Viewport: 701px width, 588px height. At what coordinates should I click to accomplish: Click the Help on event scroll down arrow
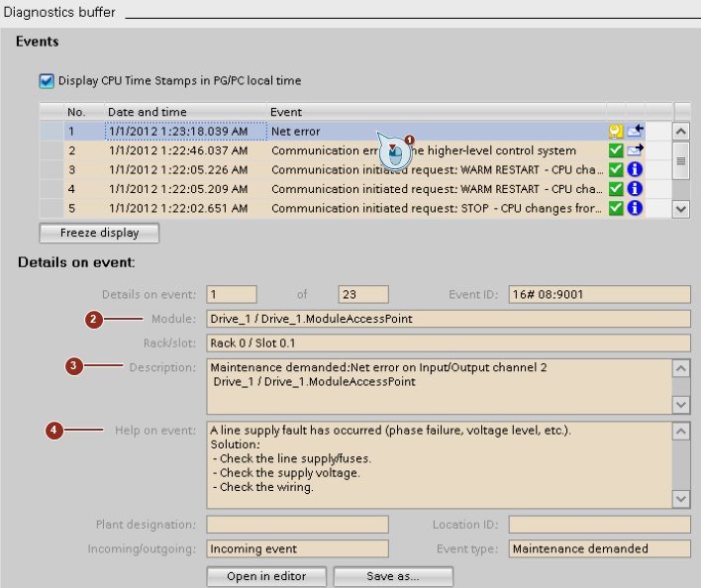pos(681,499)
